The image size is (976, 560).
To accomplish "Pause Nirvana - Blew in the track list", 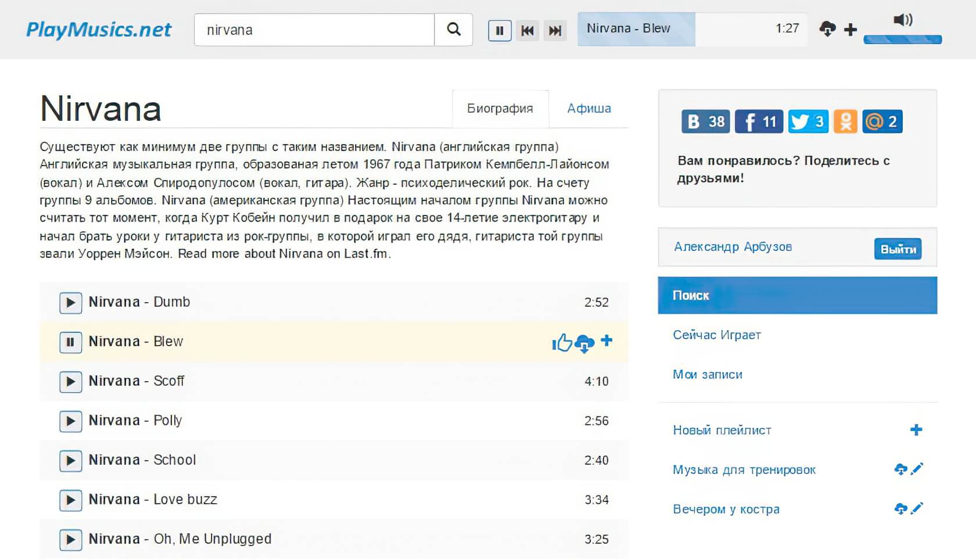I will click(x=70, y=342).
